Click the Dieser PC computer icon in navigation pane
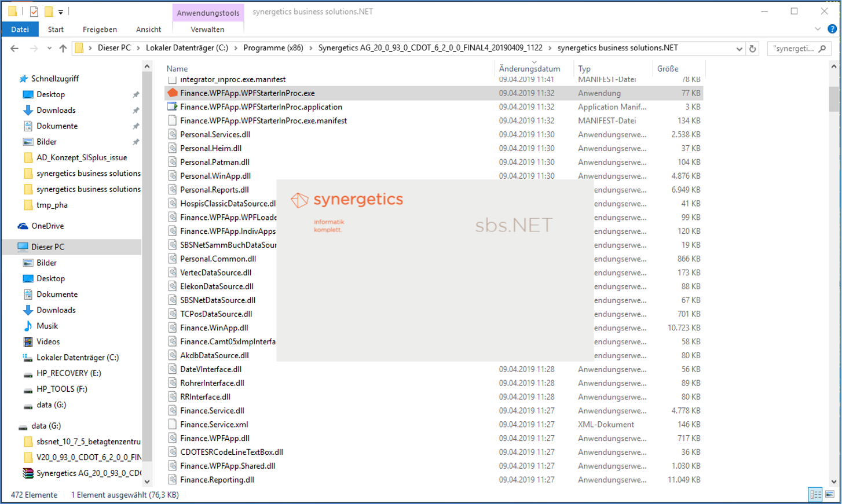Viewport: 842px width, 504px height. click(x=23, y=247)
